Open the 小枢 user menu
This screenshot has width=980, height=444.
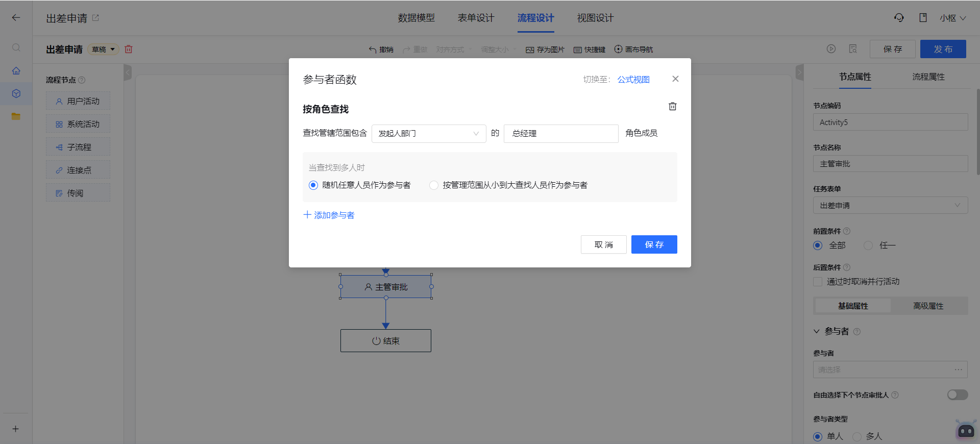pyautogui.click(x=952, y=18)
